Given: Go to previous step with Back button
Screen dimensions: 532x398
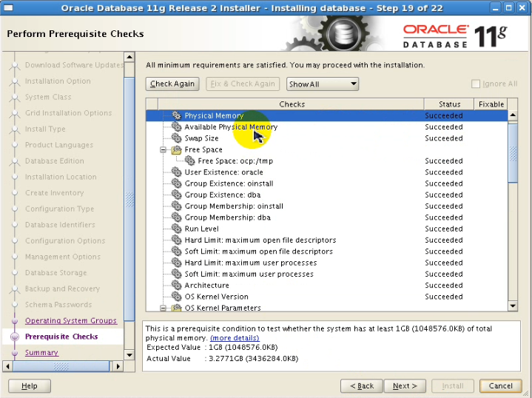Looking at the screenshot, I should 362,385.
